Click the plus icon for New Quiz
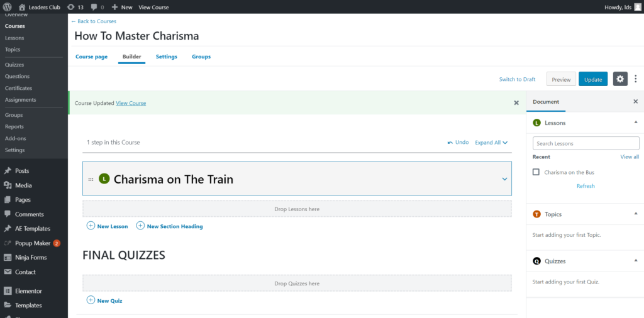Viewport: 644px width, 318px height. (91, 300)
